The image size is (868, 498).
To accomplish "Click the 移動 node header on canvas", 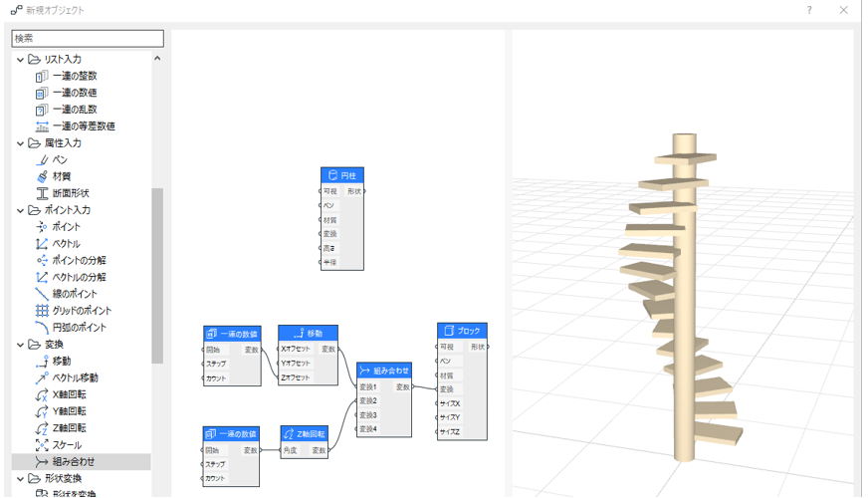I will coord(308,333).
